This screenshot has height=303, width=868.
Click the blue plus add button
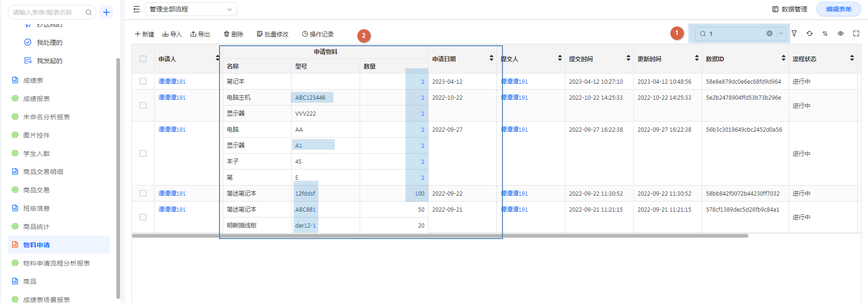[x=106, y=12]
